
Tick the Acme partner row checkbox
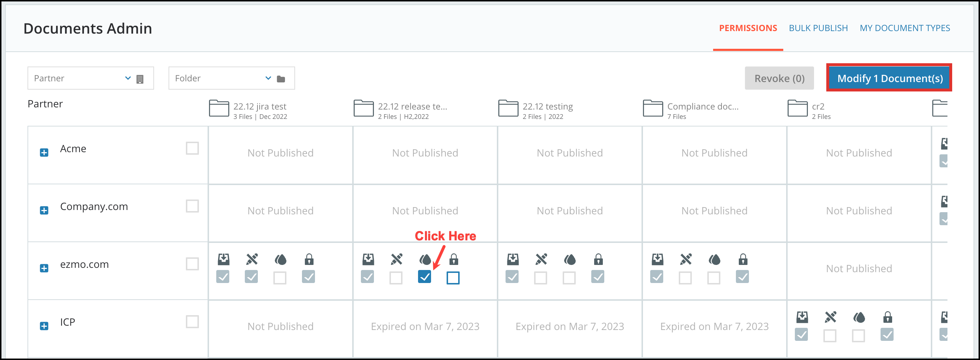(x=192, y=148)
